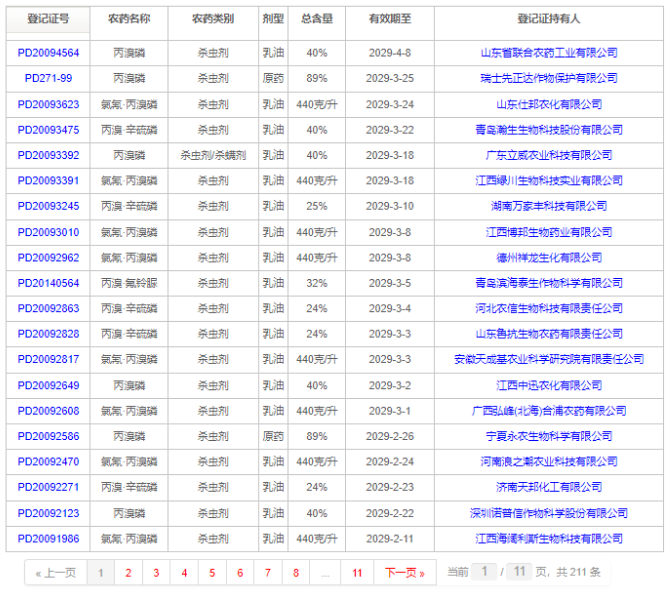669x590 pixels.
Task: Open registration PD20092271 link
Action: click(48, 487)
